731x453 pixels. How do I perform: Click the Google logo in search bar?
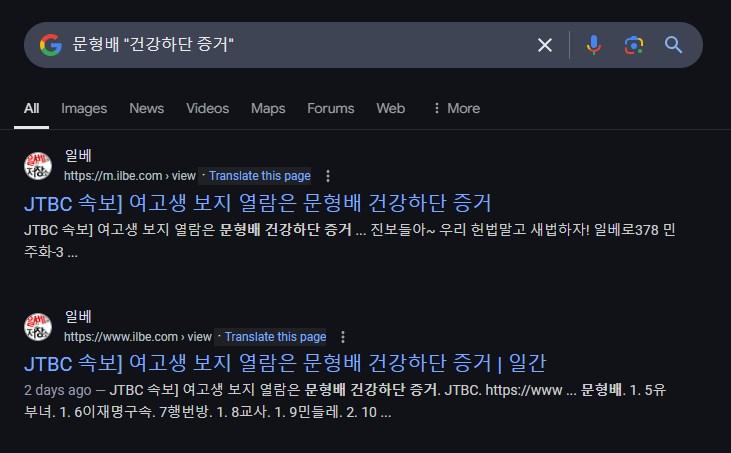point(51,45)
